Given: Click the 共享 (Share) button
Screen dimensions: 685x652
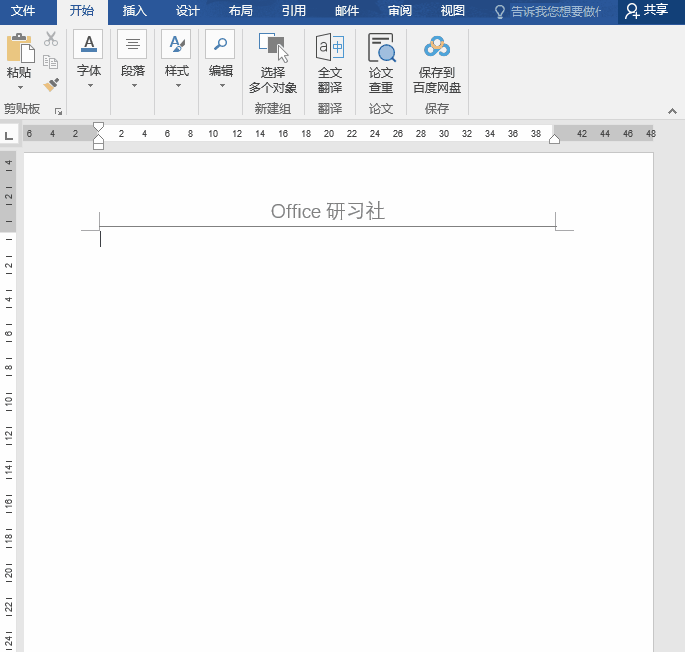Looking at the screenshot, I should [647, 11].
